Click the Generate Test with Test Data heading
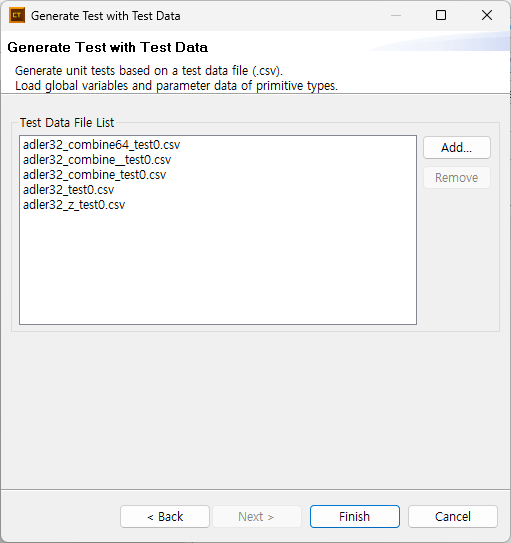511x543 pixels. (x=108, y=47)
